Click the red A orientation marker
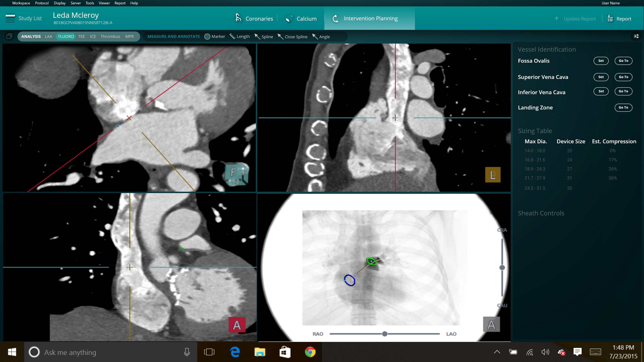 click(x=237, y=325)
